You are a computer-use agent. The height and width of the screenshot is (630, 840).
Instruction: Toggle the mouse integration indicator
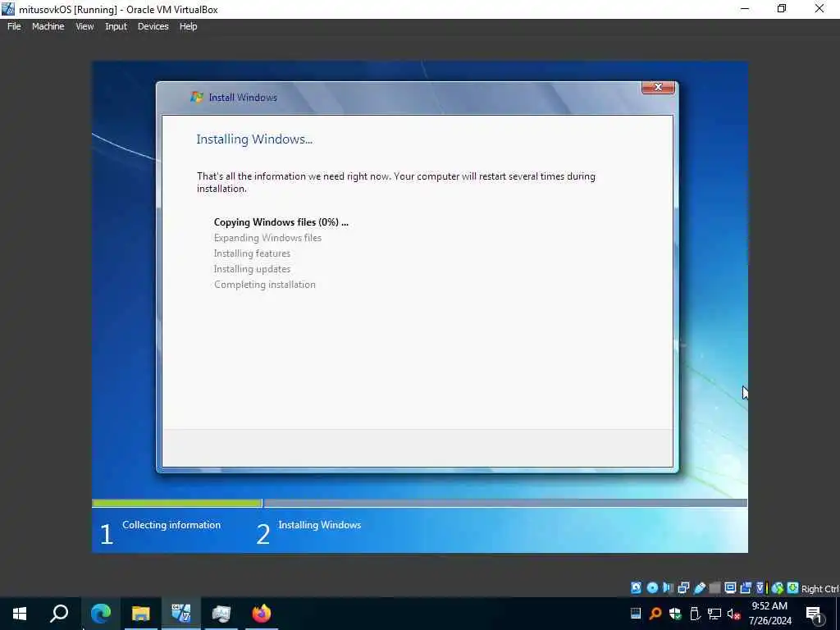(778, 587)
